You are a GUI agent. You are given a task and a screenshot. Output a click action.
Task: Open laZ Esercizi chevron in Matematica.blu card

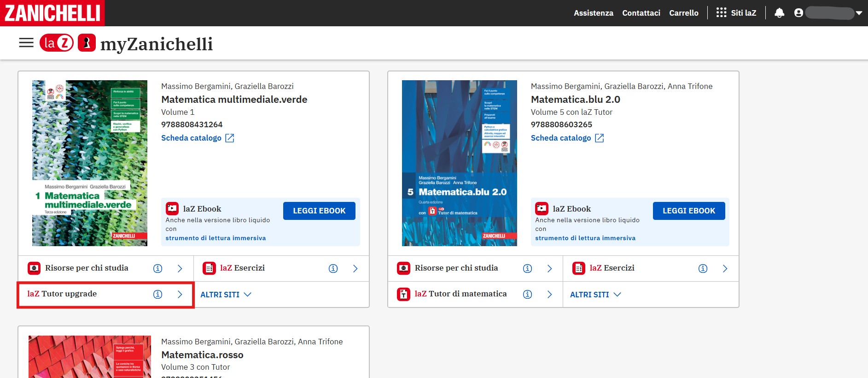725,268
